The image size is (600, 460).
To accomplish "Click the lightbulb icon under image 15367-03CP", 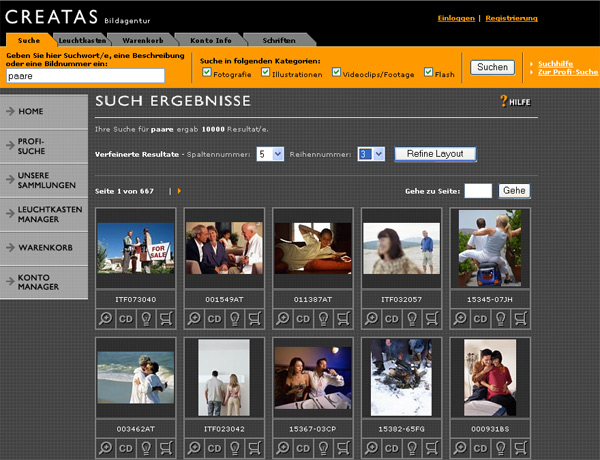I will pos(323,448).
